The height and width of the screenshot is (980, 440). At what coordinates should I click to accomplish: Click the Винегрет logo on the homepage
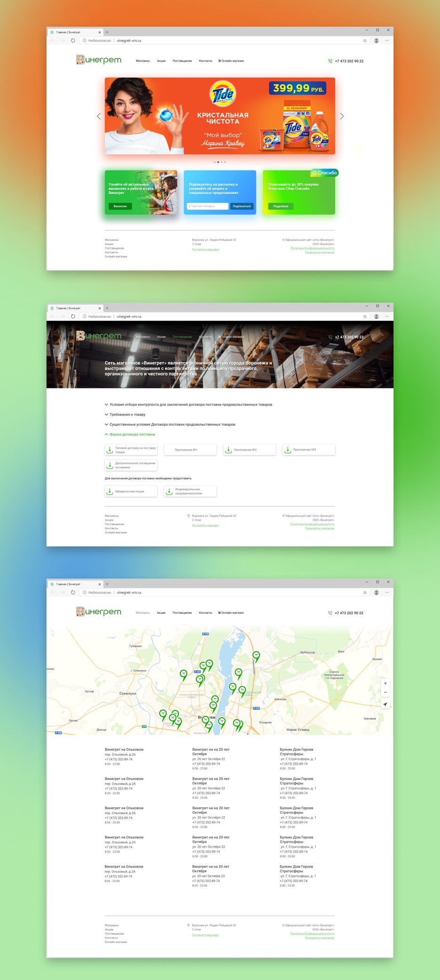pos(99,60)
